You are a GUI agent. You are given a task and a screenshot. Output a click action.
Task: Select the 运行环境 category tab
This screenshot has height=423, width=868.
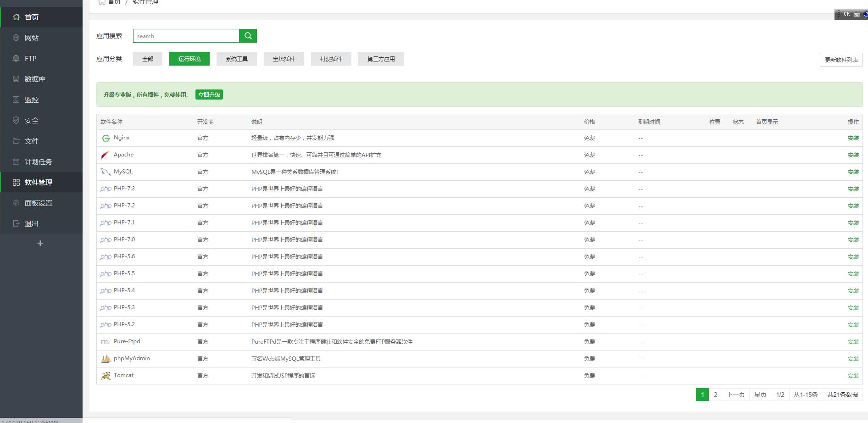coord(189,59)
